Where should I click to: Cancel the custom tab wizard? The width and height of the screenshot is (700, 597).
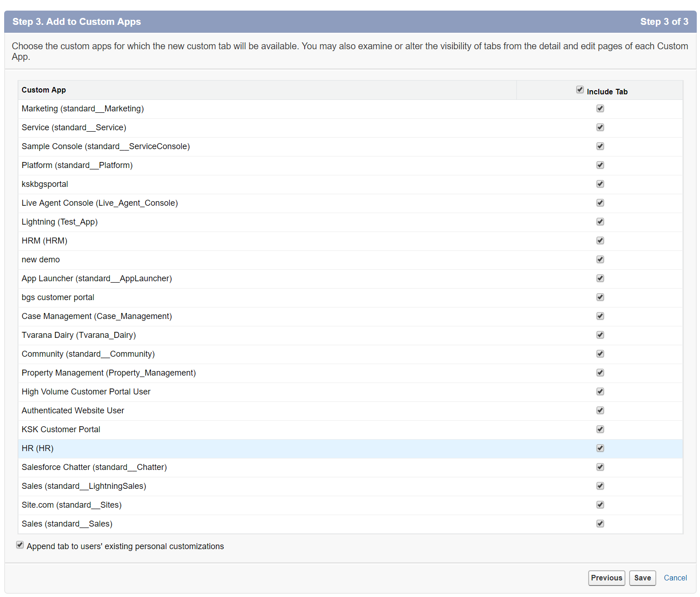point(675,578)
